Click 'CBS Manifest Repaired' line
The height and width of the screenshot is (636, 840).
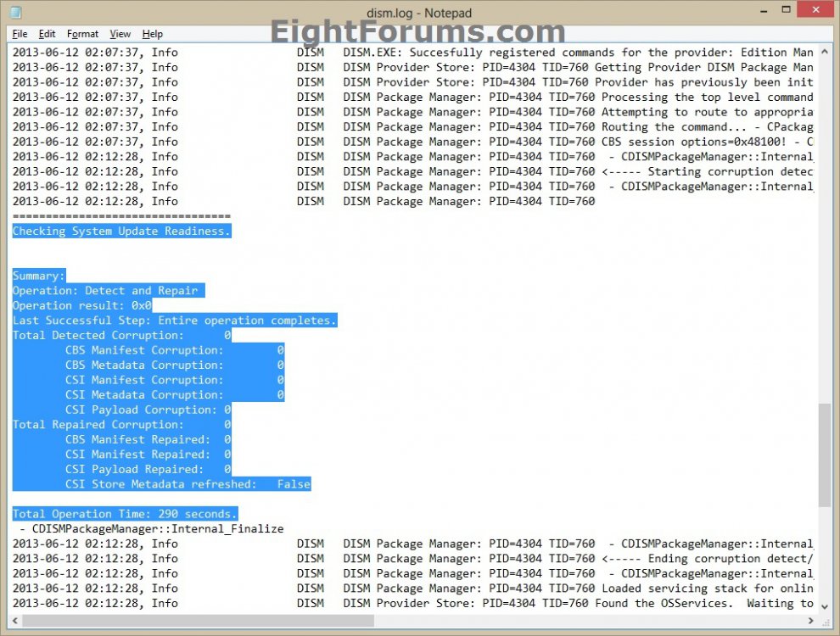pyautogui.click(x=148, y=439)
